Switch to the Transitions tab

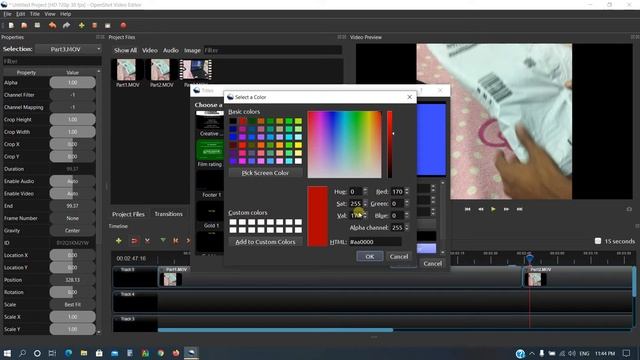[168, 214]
